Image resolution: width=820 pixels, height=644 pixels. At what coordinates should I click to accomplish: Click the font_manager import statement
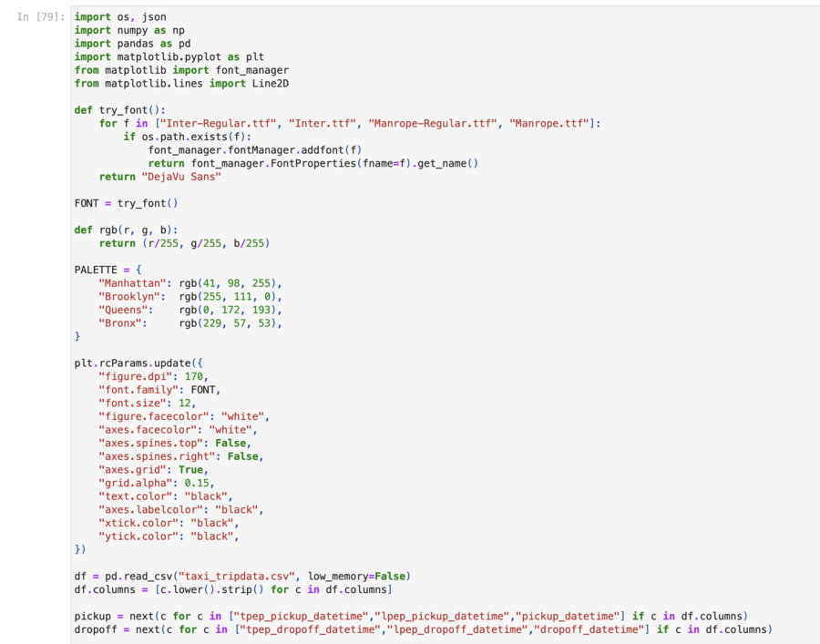click(181, 70)
